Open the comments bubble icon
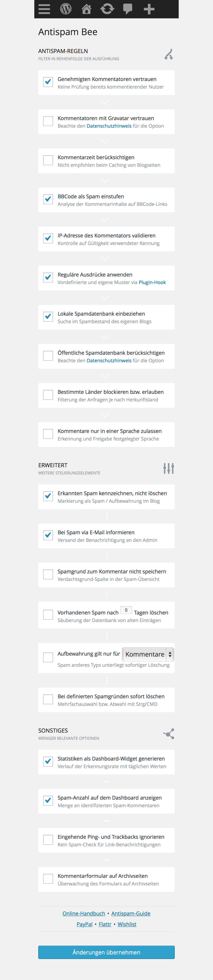This screenshot has height=980, width=213. 128,9
